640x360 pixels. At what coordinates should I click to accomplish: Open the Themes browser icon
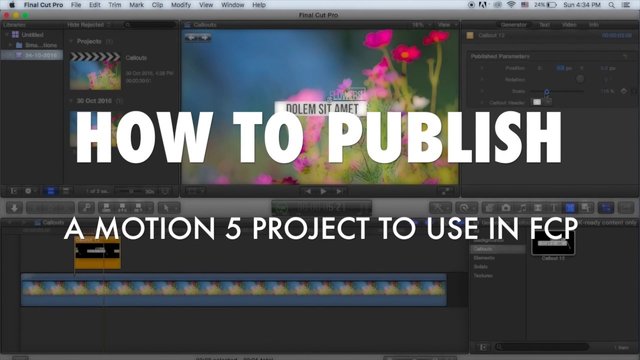[x=586, y=208]
